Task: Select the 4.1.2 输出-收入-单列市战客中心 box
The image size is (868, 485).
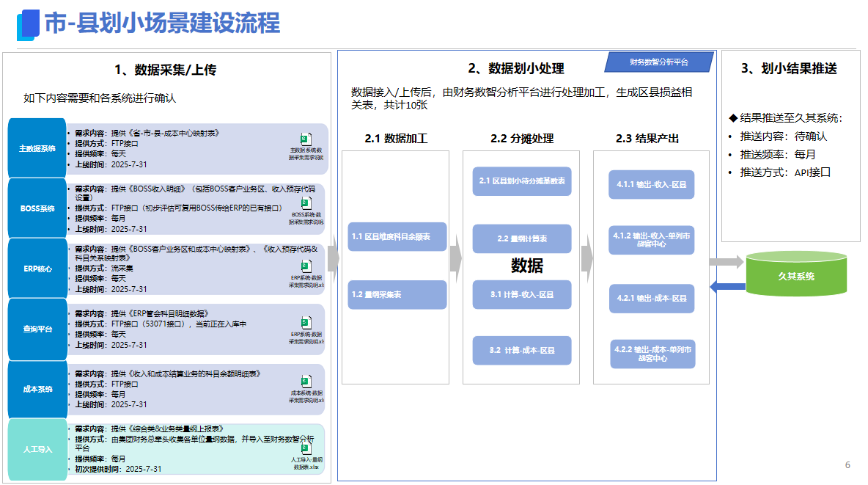Action: [x=652, y=239]
